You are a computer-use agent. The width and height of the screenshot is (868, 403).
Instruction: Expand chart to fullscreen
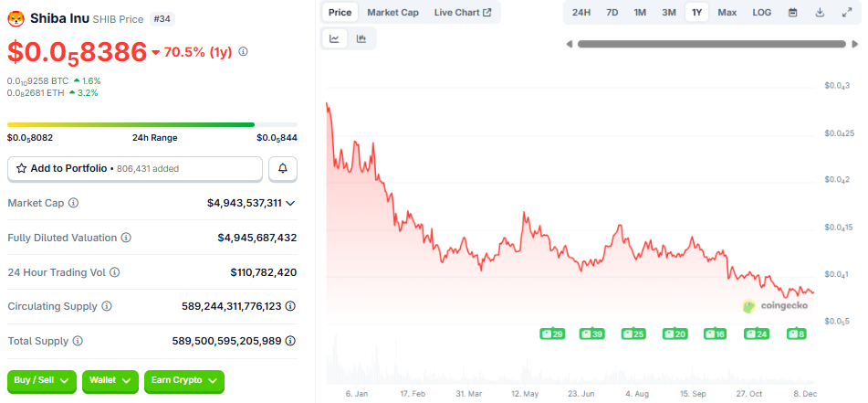(x=847, y=12)
